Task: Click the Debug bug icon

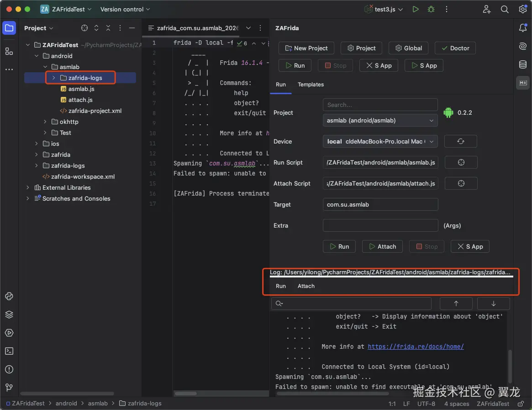Action: (431, 9)
